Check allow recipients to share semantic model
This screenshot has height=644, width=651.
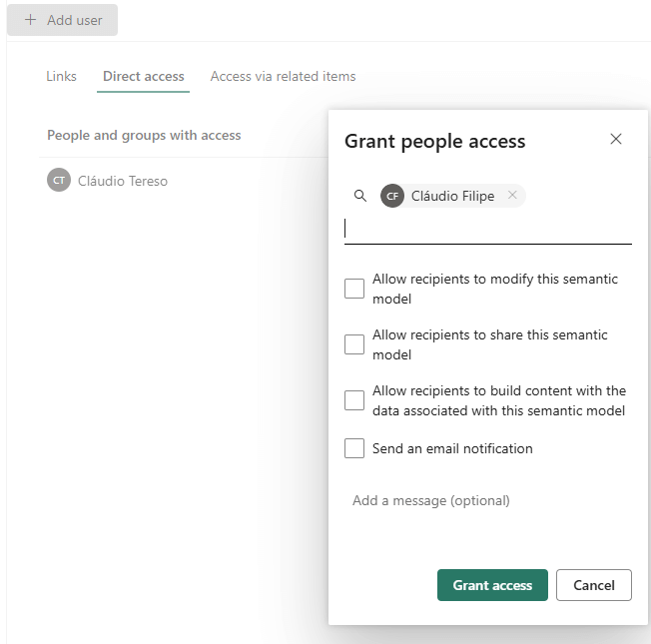coord(354,344)
